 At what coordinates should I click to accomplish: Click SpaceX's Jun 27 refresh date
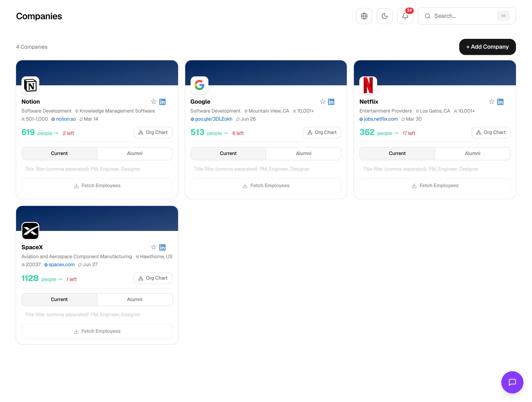pyautogui.click(x=88, y=265)
